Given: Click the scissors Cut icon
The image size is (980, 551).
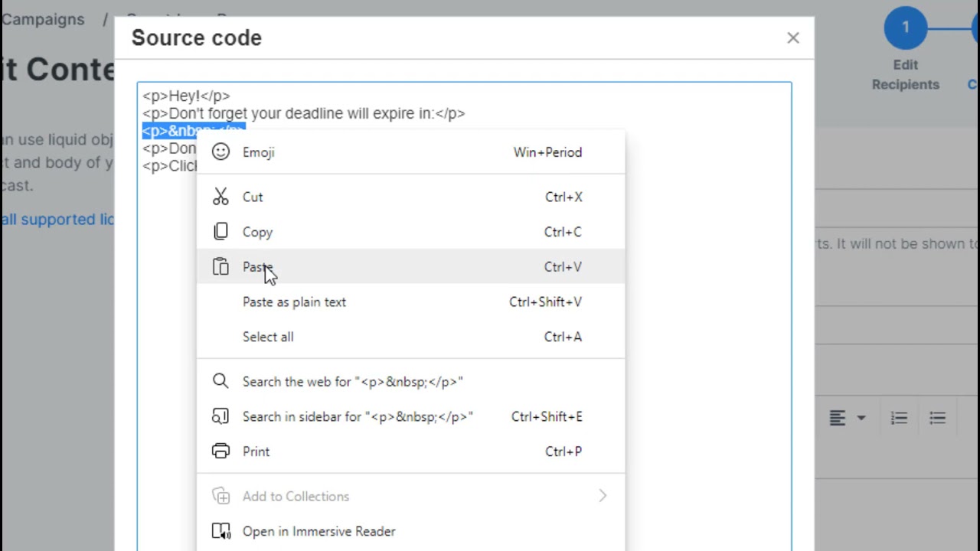Looking at the screenshot, I should [x=220, y=197].
